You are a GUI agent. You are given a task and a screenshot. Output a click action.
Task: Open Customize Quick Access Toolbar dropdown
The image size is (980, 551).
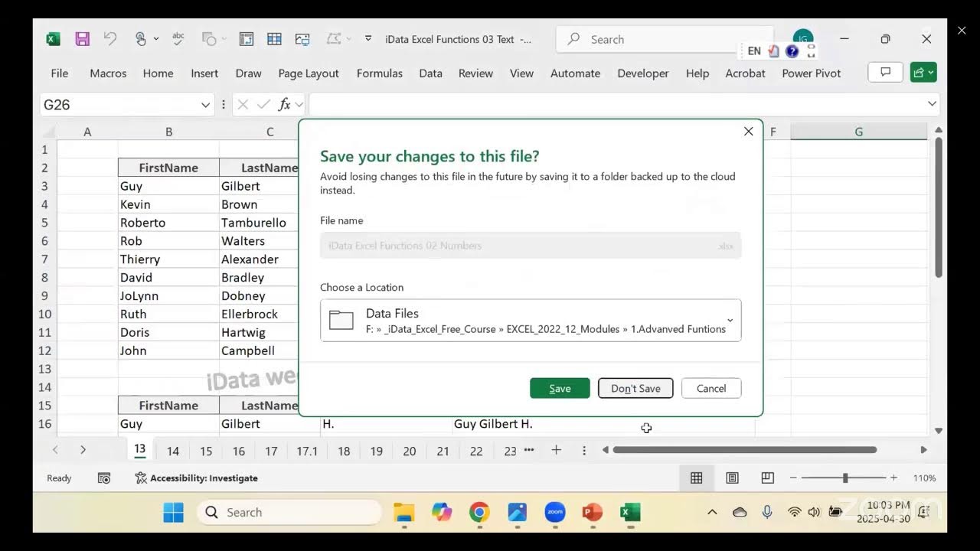pyautogui.click(x=368, y=39)
